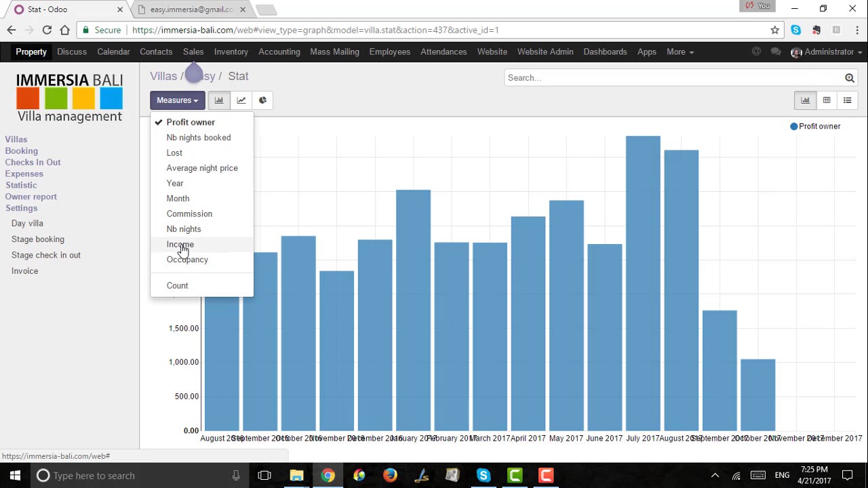
Task: Open Owner report in the sidebar
Action: tap(31, 197)
